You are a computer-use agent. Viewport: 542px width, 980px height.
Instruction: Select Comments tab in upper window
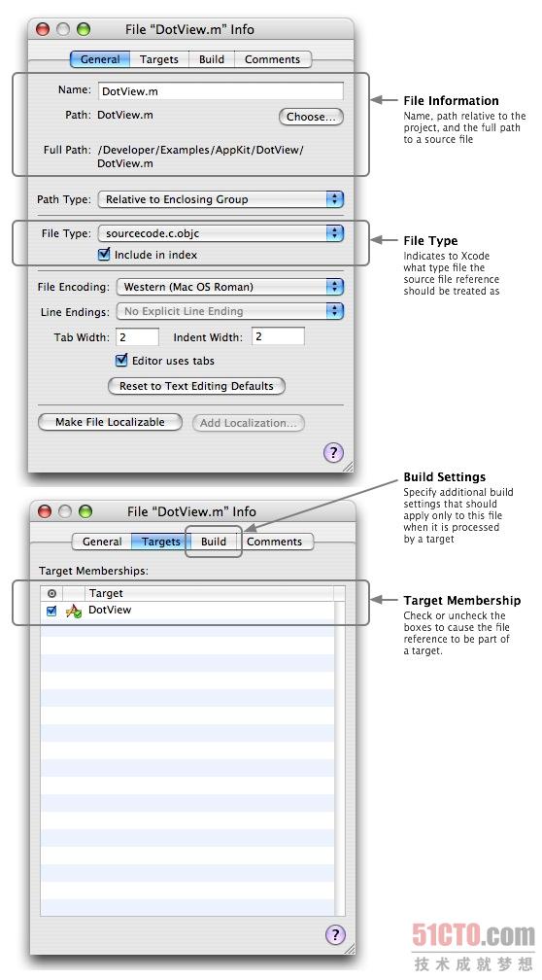272,59
